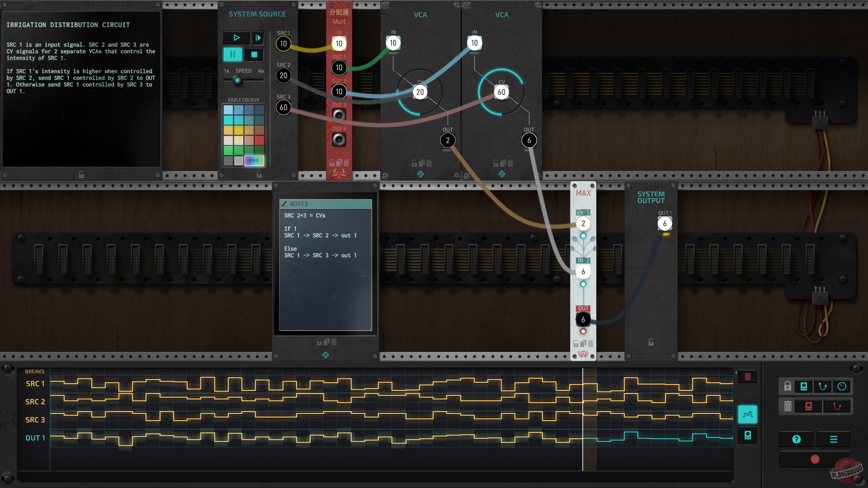Click the red delete-cable icon
The width and height of the screenshot is (868, 488).
(x=837, y=406)
